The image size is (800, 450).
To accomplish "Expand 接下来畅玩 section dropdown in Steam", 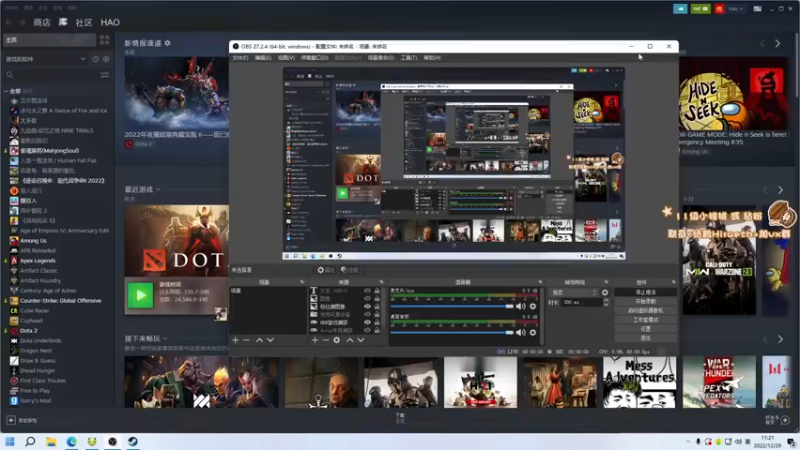I will pyautogui.click(x=165, y=338).
